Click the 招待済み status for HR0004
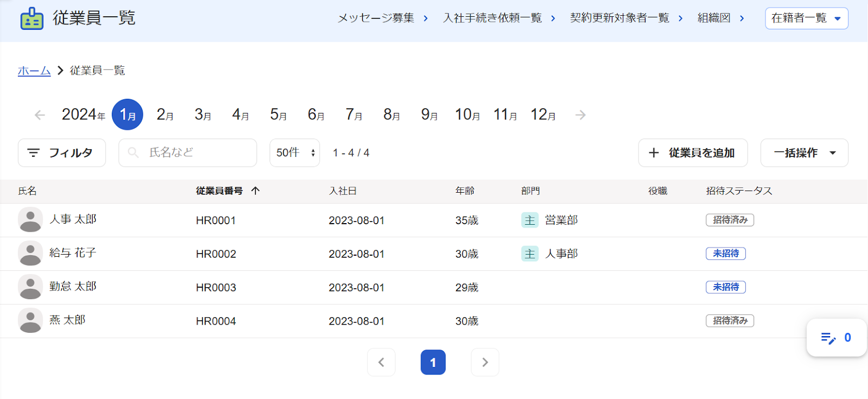This screenshot has height=399, width=868. coord(730,321)
